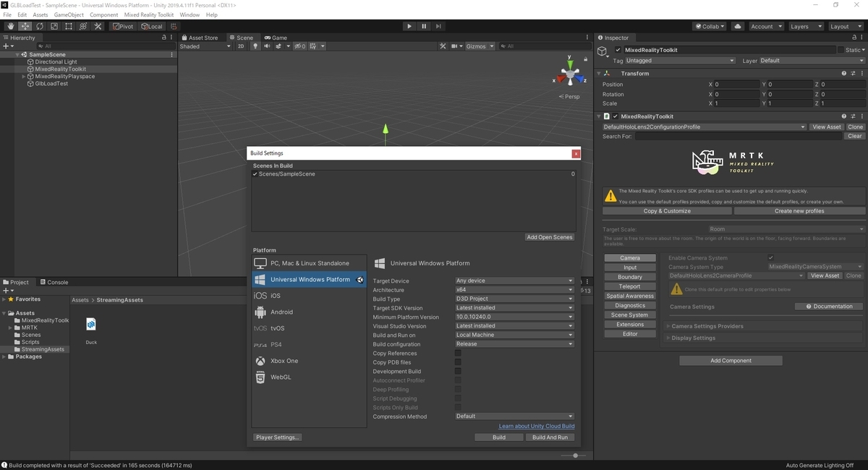Select the combined Transform tool
Viewport: 868px width, 470px height.
coord(83,26)
